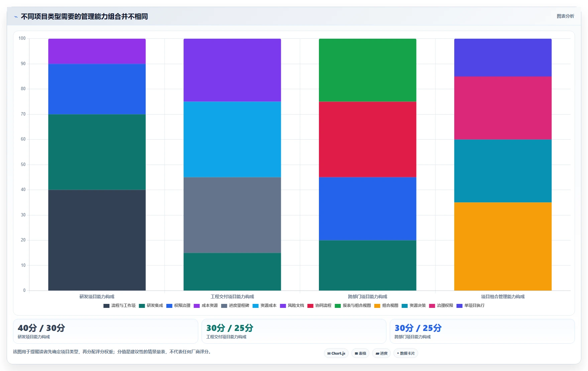
Task: Toggle the 资源成本 legend item
Action: pyautogui.click(x=265, y=306)
